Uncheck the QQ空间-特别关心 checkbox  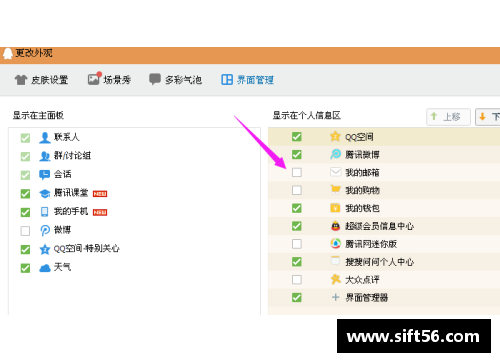click(25, 249)
